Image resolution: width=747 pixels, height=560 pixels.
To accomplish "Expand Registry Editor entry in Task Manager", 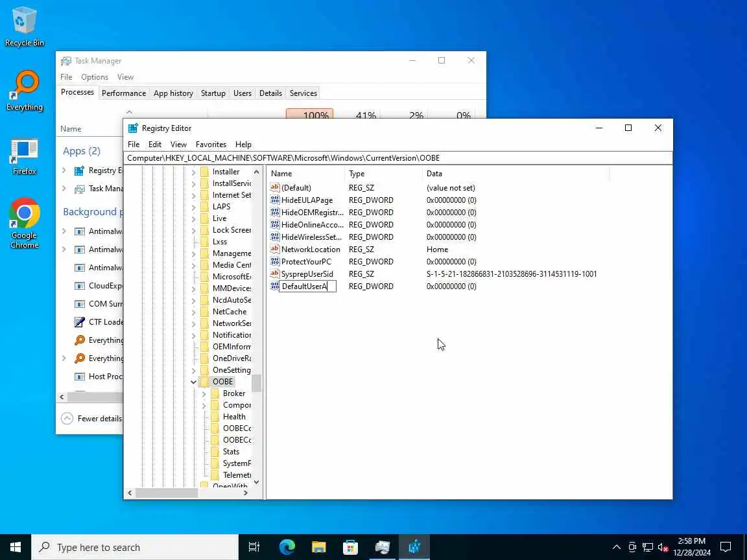I will click(x=64, y=170).
